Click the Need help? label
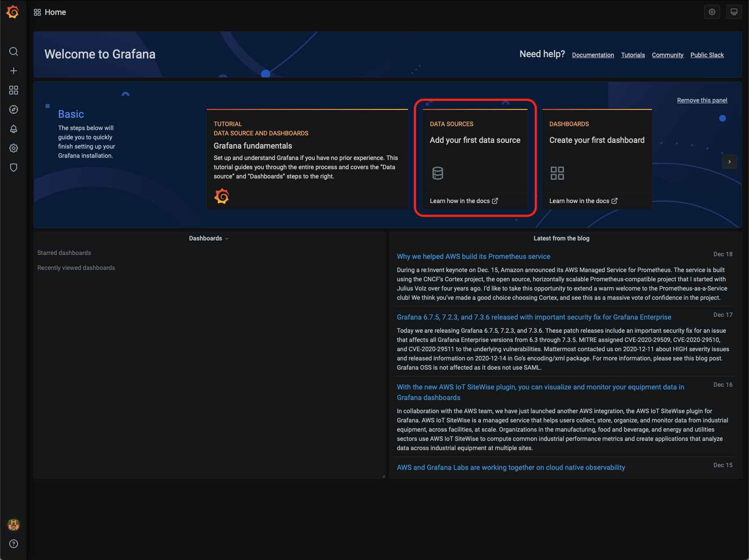 [x=542, y=54]
